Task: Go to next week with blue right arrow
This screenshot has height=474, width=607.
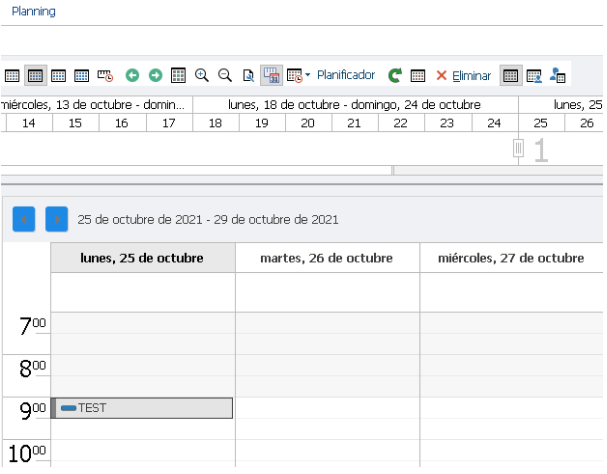Action: click(x=57, y=219)
